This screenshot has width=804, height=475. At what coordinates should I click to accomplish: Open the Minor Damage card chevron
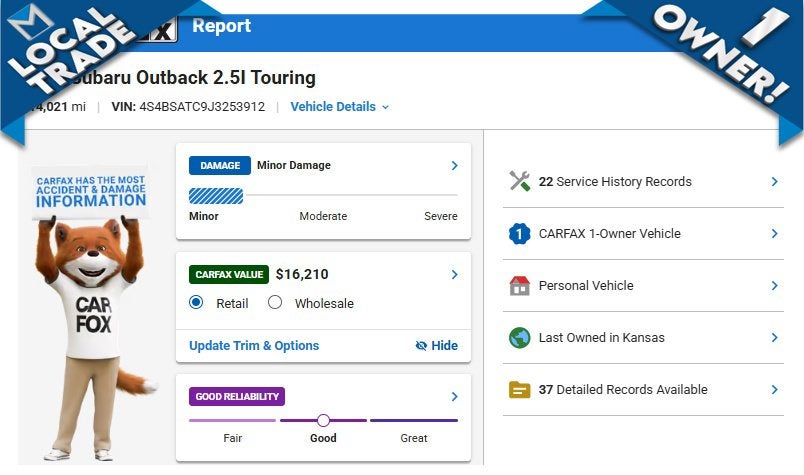pyautogui.click(x=454, y=165)
